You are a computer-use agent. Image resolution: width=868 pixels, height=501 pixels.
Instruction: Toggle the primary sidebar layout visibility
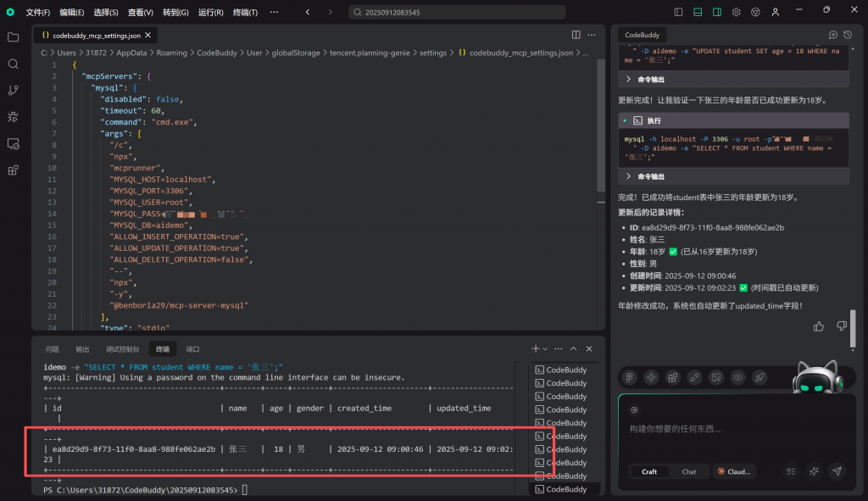[678, 13]
